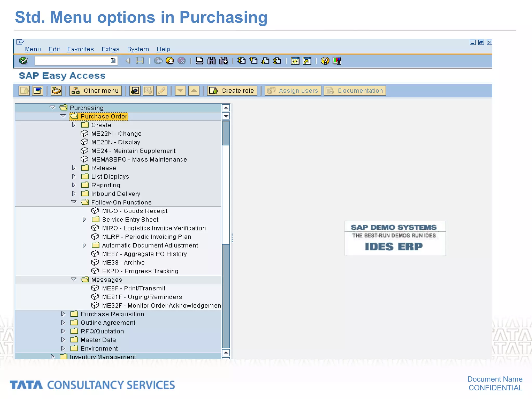Open the System menu

pos(138,49)
